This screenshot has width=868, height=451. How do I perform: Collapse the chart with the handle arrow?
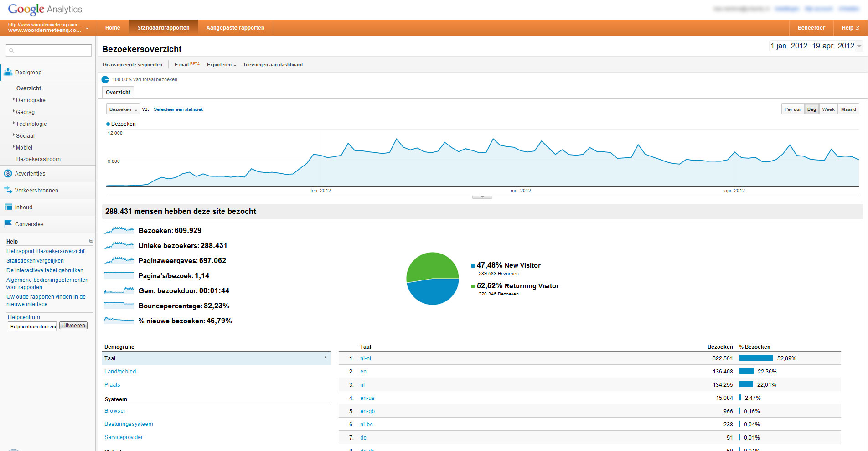tap(482, 197)
